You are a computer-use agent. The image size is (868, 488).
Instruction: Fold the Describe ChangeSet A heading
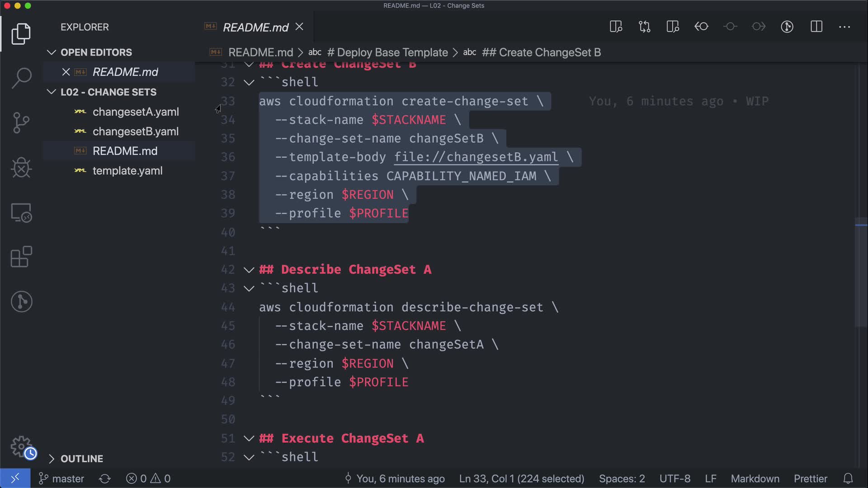(x=249, y=270)
